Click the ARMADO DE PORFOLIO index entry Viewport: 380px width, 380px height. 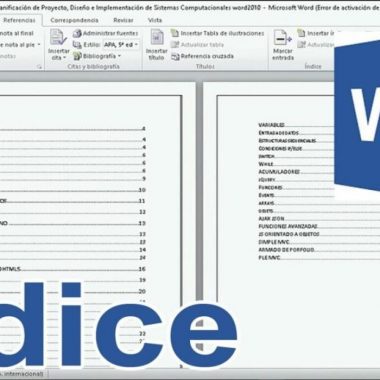(x=286, y=250)
